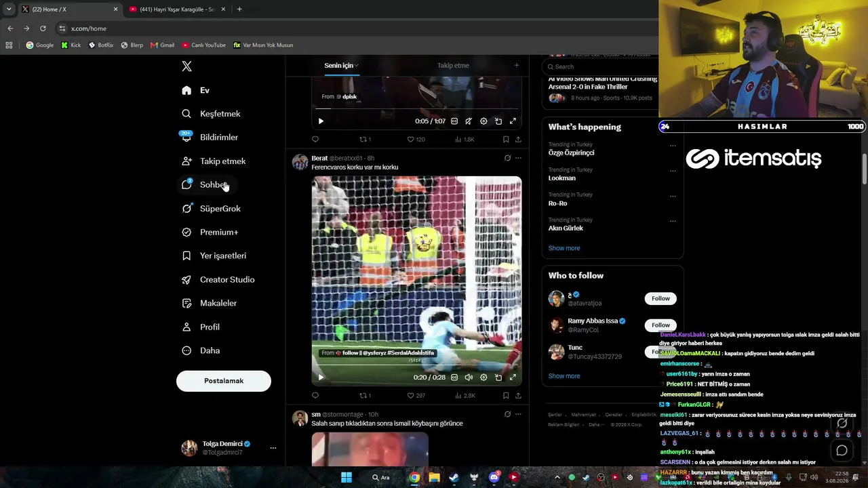Viewport: 868px width, 488px height.
Task: Open Canlı YouTube bookmark
Action: coord(203,45)
